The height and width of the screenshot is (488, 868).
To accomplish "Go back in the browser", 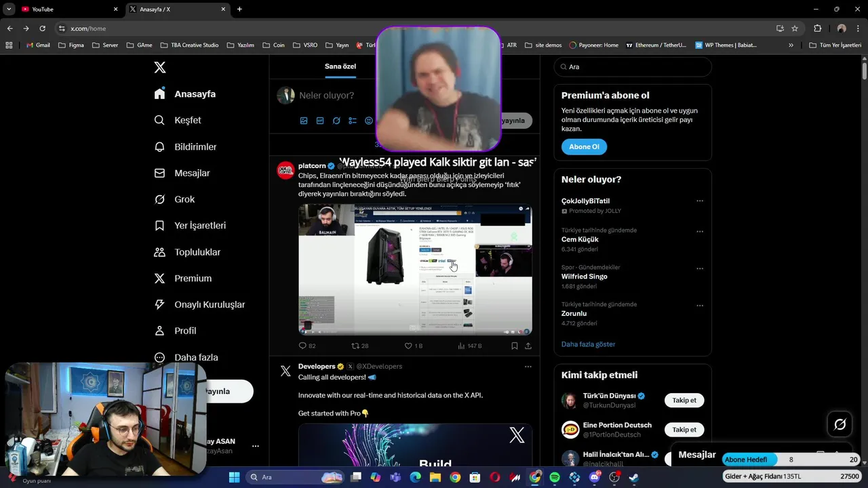I will 9,28.
